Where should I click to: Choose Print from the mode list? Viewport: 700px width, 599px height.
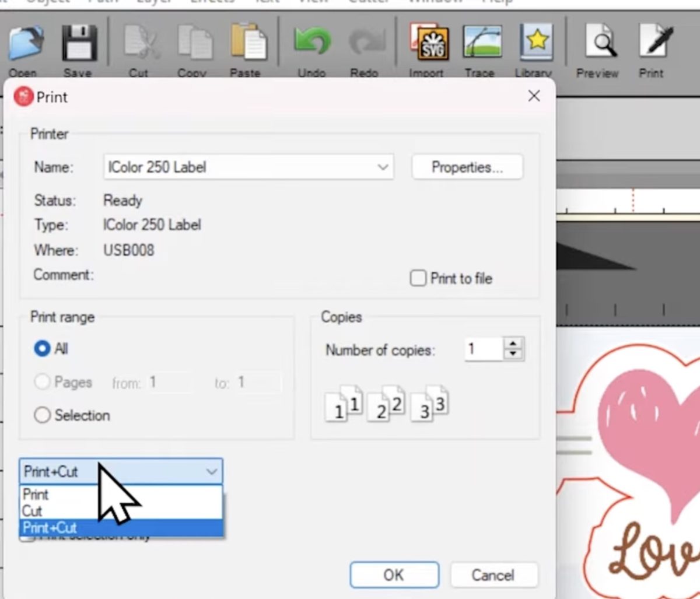[x=121, y=495]
